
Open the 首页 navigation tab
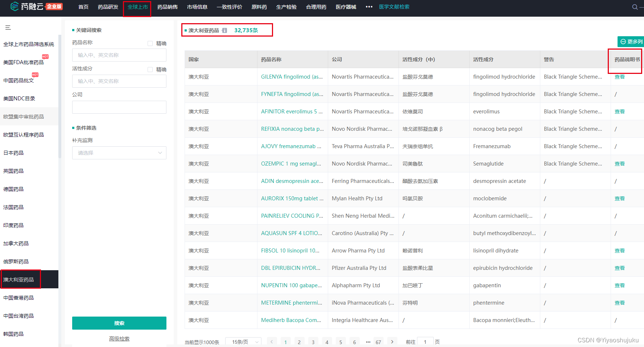(83, 7)
